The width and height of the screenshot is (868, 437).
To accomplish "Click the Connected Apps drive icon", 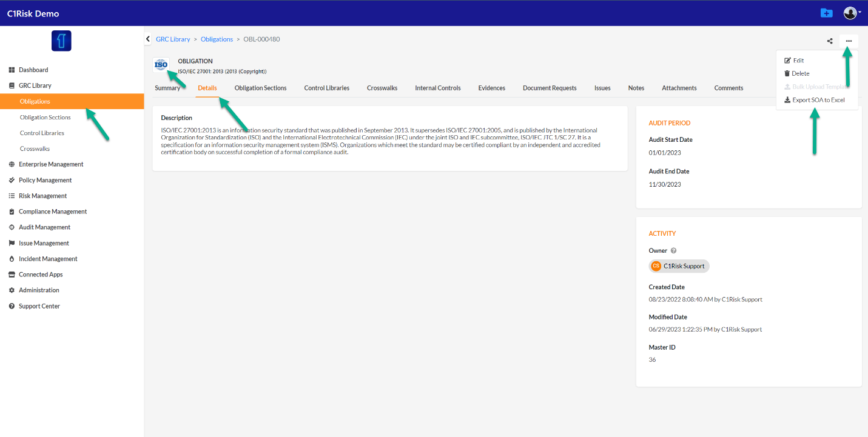I will (x=12, y=275).
